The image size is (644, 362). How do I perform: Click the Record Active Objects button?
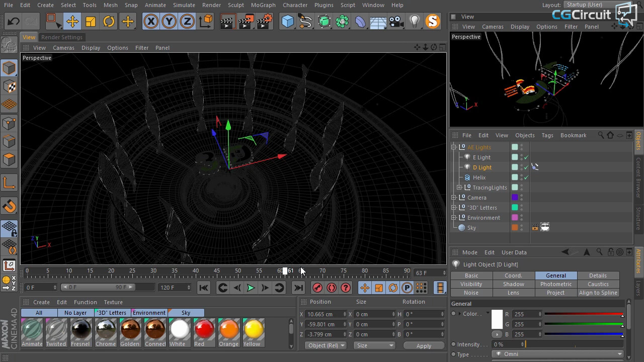pyautogui.click(x=317, y=288)
